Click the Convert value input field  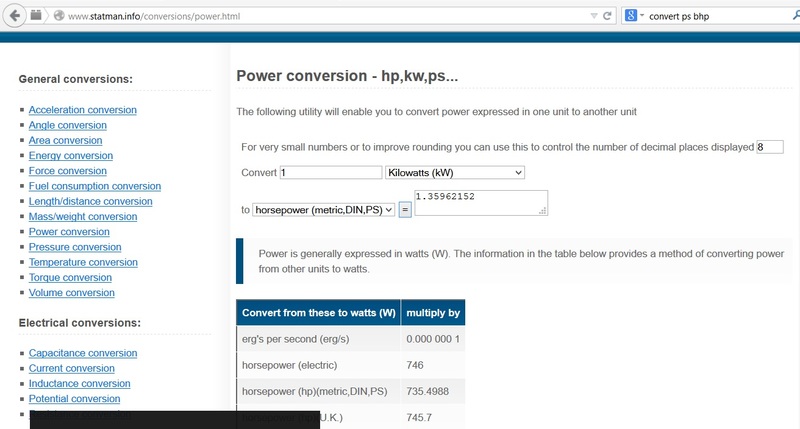pyautogui.click(x=331, y=172)
